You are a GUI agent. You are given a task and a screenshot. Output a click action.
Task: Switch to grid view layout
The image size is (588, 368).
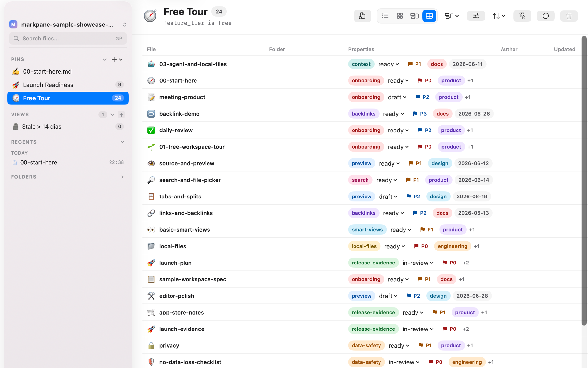[x=400, y=16]
